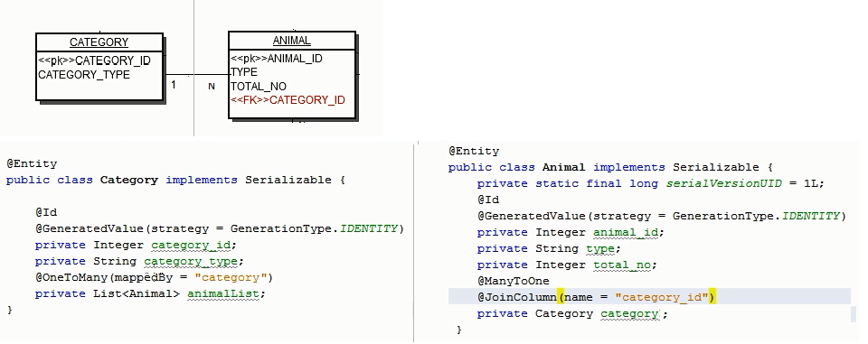
Task: Place cursor on the @OneToMany annotation
Action: click(x=72, y=277)
